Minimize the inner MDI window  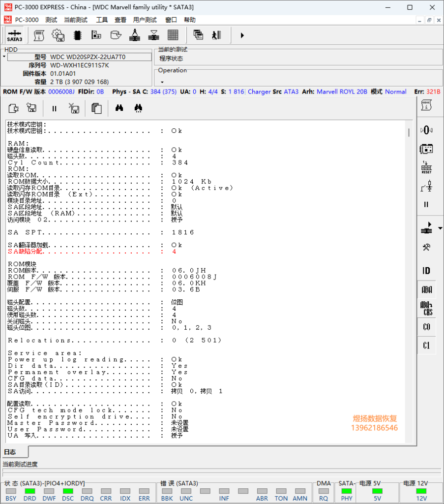pos(419,20)
